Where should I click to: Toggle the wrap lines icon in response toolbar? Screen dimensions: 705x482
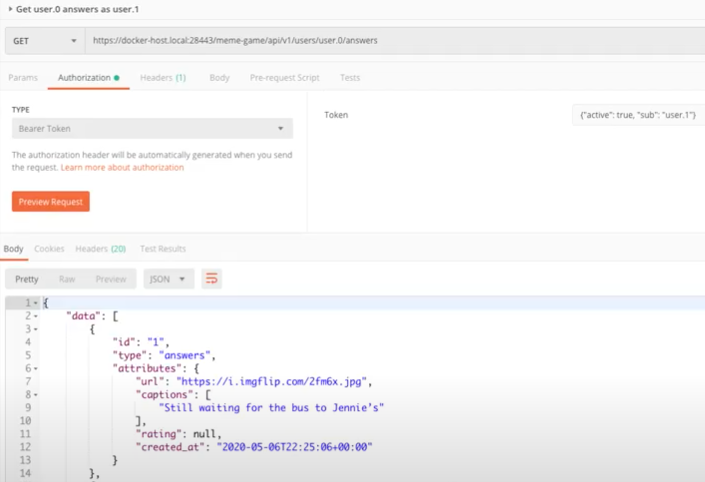211,279
